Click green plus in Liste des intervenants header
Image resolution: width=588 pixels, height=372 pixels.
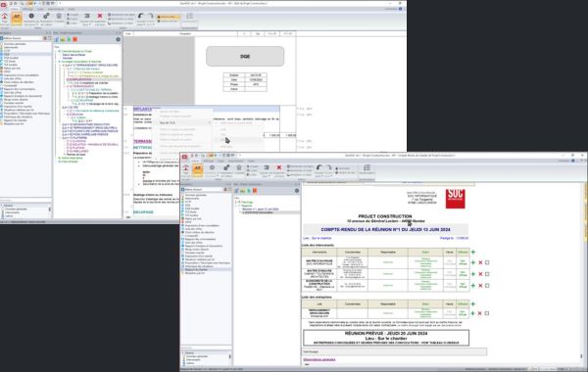pos(473,253)
